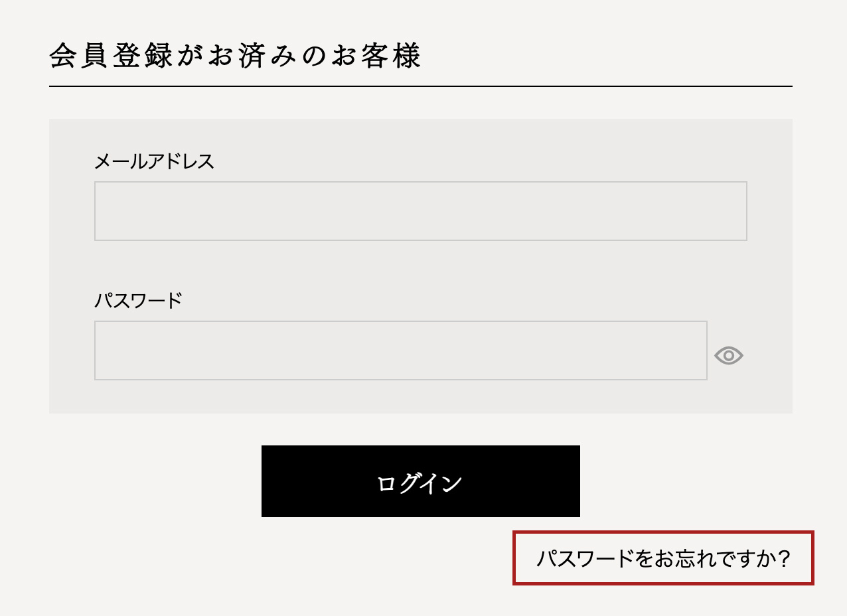Click inside the メールアドレス input field

tap(420, 210)
